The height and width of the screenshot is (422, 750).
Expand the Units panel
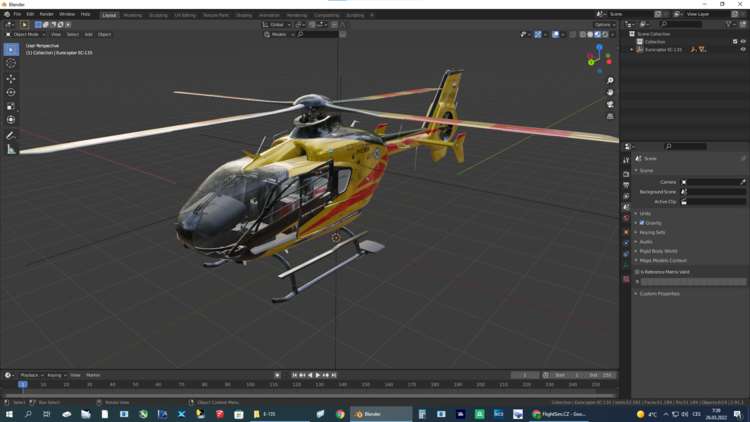[645, 213]
